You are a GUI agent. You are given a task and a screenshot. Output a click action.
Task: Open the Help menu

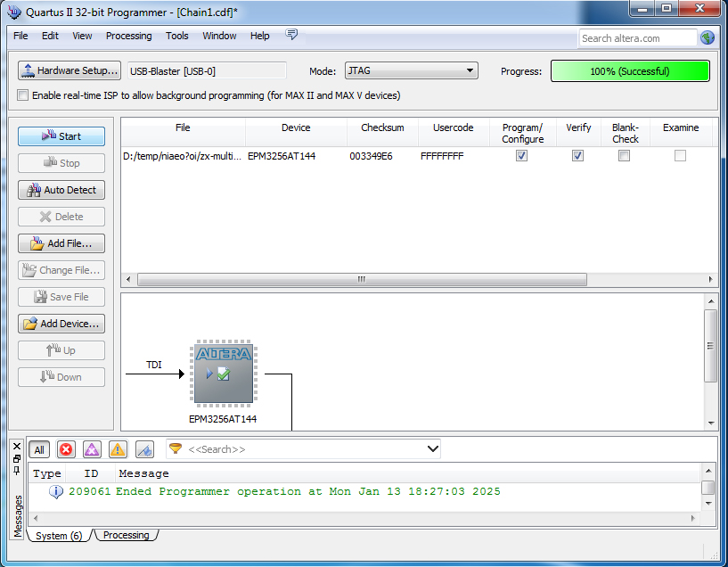click(x=259, y=36)
